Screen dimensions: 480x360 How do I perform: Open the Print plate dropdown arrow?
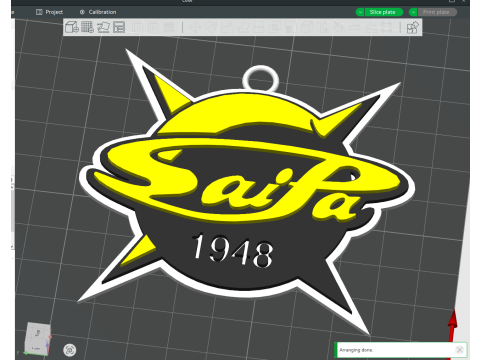point(413,12)
